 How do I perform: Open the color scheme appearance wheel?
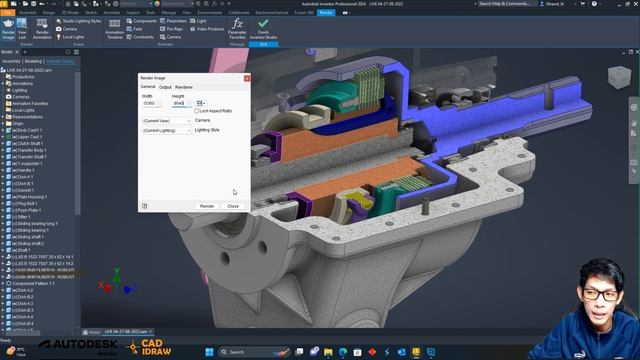[157, 4]
